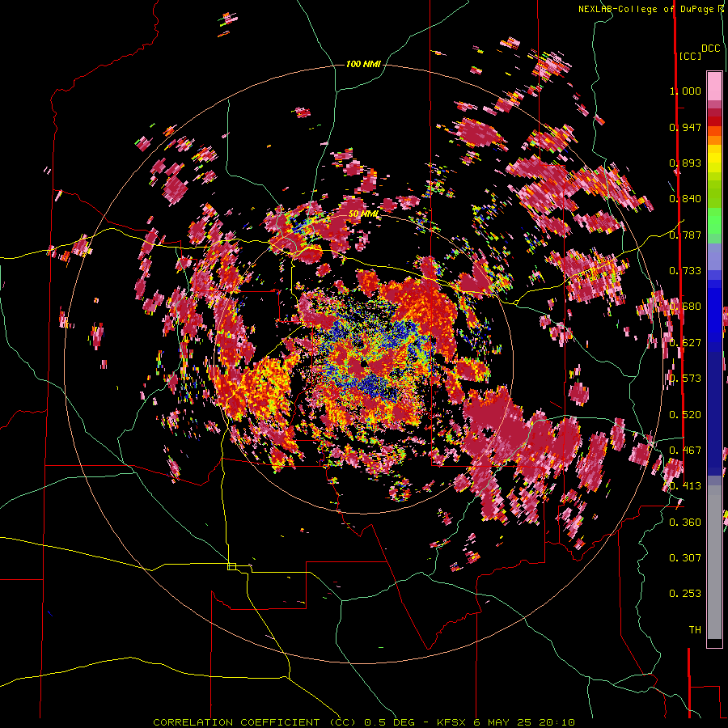Select the 0.253 legend value
Viewport: 728px width, 728px height.
[x=685, y=594]
